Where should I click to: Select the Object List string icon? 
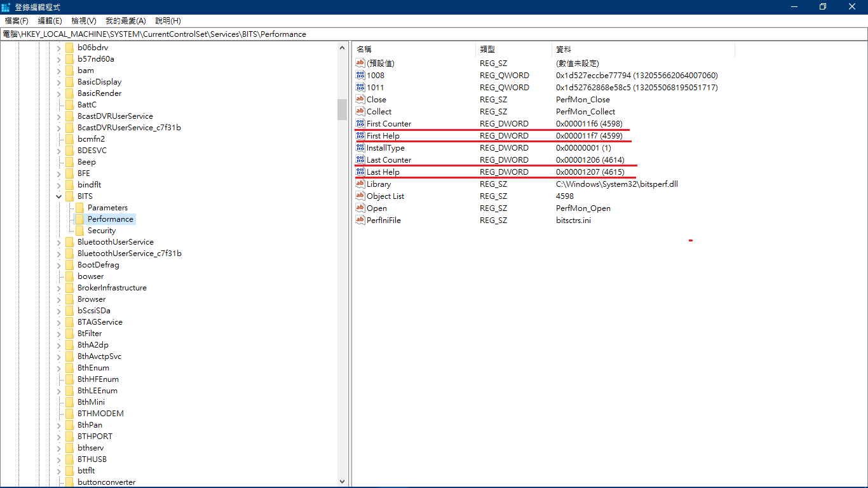click(360, 196)
